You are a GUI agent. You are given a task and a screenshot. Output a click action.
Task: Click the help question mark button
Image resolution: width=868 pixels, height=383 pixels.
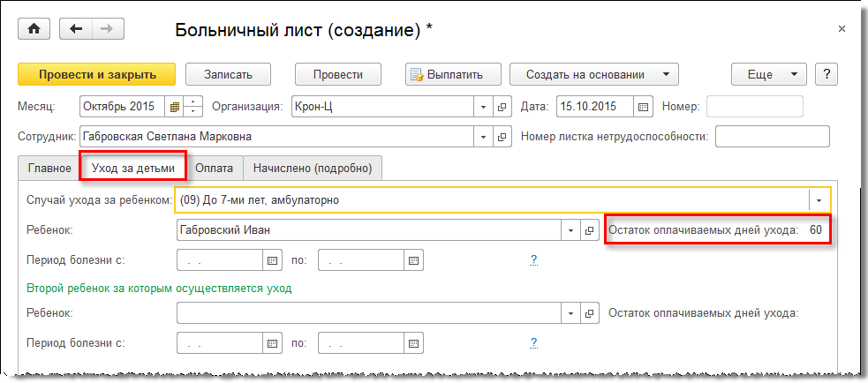[x=826, y=75]
